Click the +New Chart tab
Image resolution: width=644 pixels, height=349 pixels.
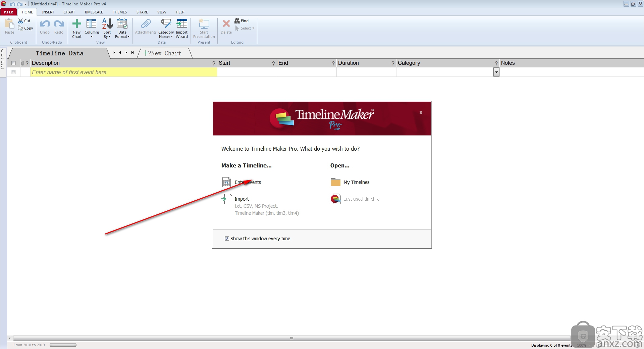[164, 53]
